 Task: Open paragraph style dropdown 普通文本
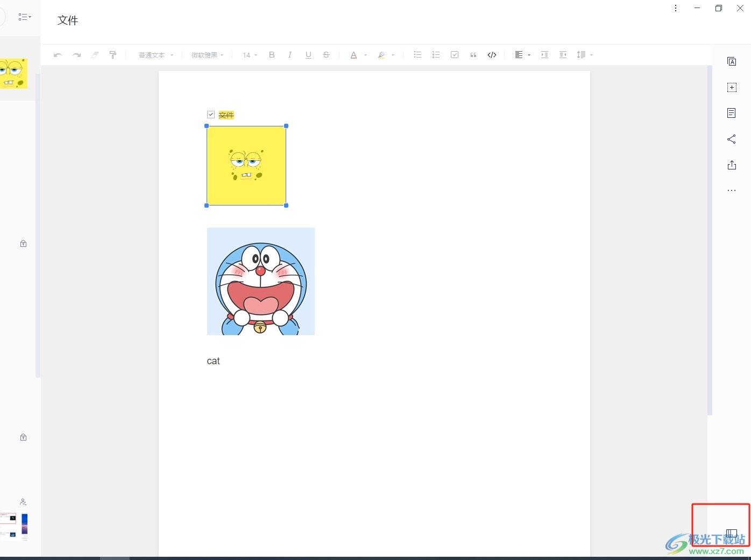click(x=156, y=55)
